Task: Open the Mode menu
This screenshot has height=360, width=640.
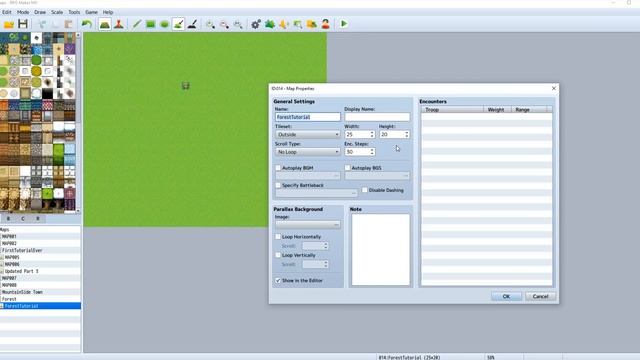Action: pos(23,12)
